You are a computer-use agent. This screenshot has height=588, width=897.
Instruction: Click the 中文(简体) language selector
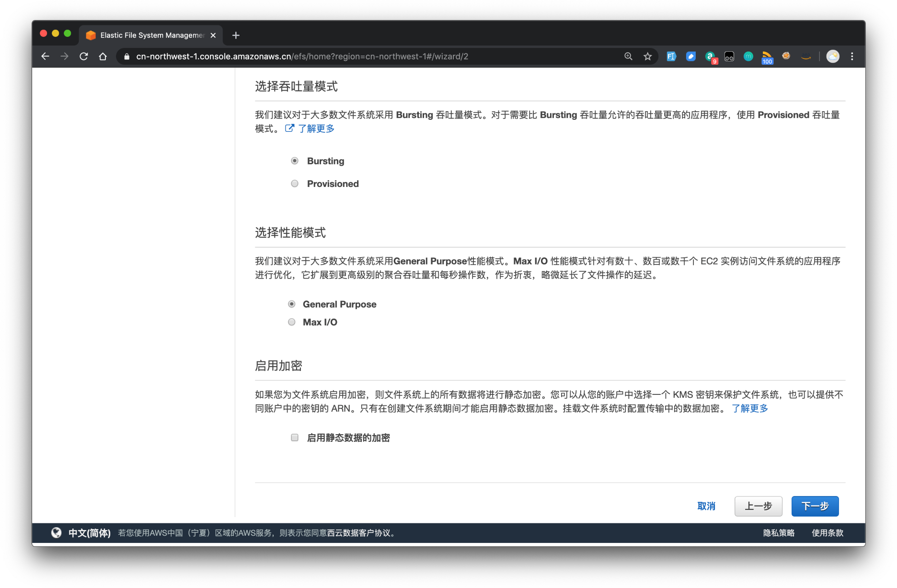tap(90, 533)
